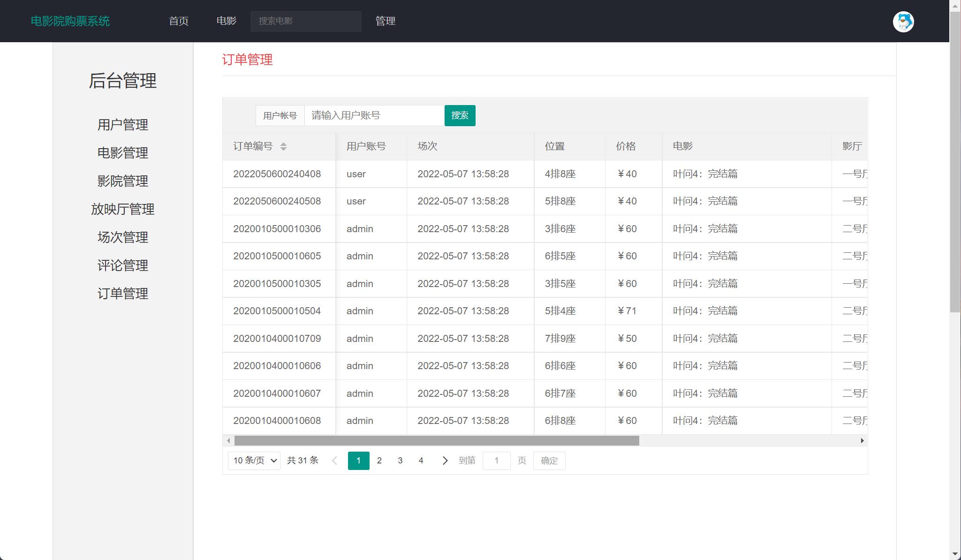Click the next page chevron arrow
Viewport: 961px width, 560px height.
click(445, 461)
